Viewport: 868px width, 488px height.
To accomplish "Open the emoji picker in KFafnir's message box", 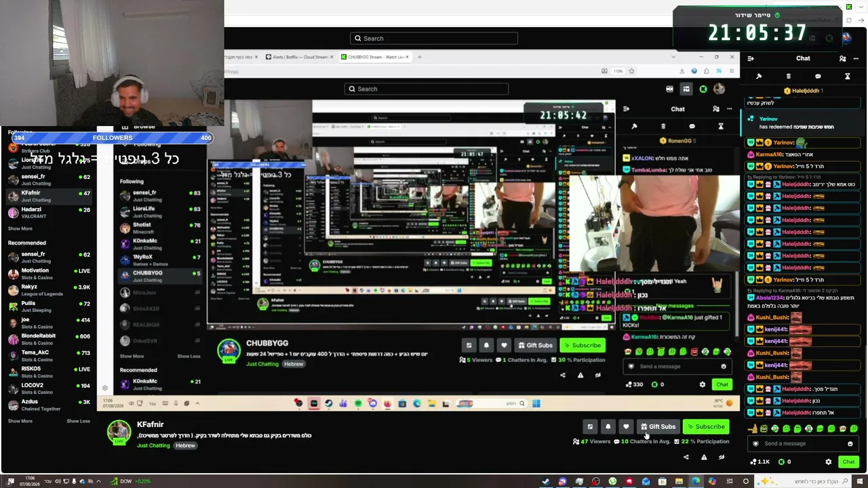I will [x=850, y=444].
